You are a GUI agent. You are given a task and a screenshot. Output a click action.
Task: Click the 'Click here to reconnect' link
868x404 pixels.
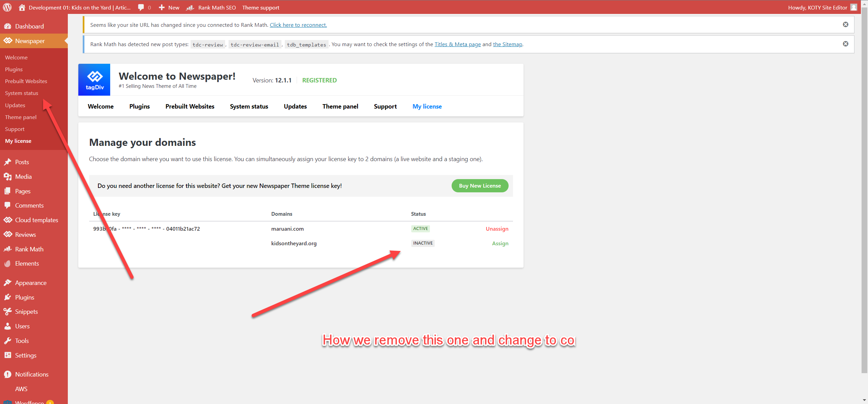tap(298, 25)
